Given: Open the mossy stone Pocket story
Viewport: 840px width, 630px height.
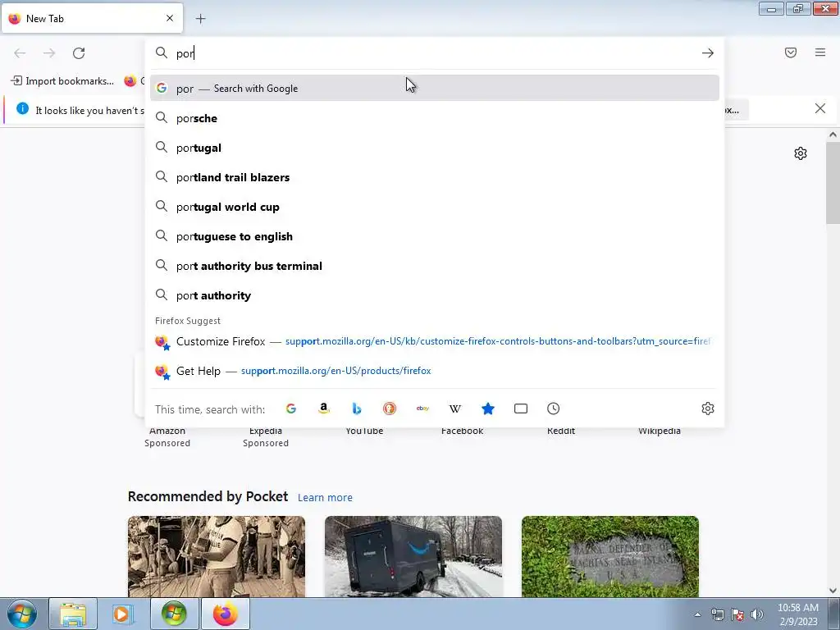Looking at the screenshot, I should click(610, 556).
